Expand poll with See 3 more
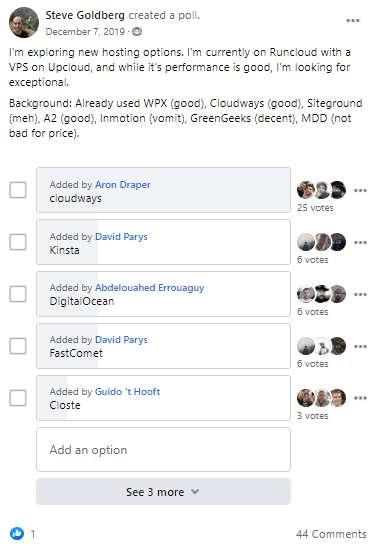The image size is (375, 550). tap(163, 492)
